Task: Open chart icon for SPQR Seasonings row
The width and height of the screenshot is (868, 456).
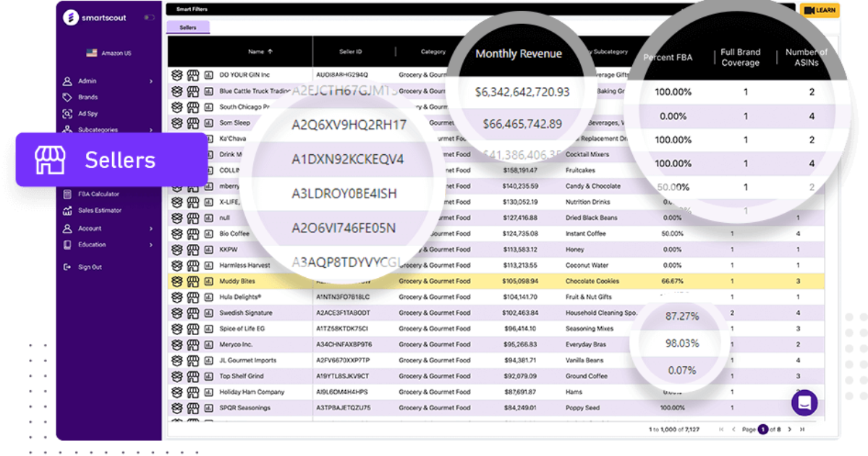Action: coord(209,408)
